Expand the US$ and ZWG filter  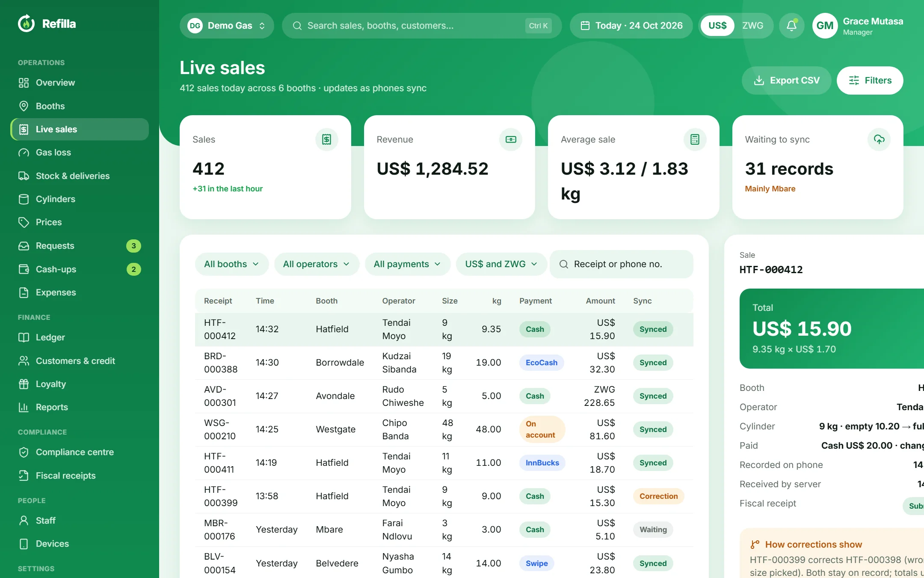(501, 264)
